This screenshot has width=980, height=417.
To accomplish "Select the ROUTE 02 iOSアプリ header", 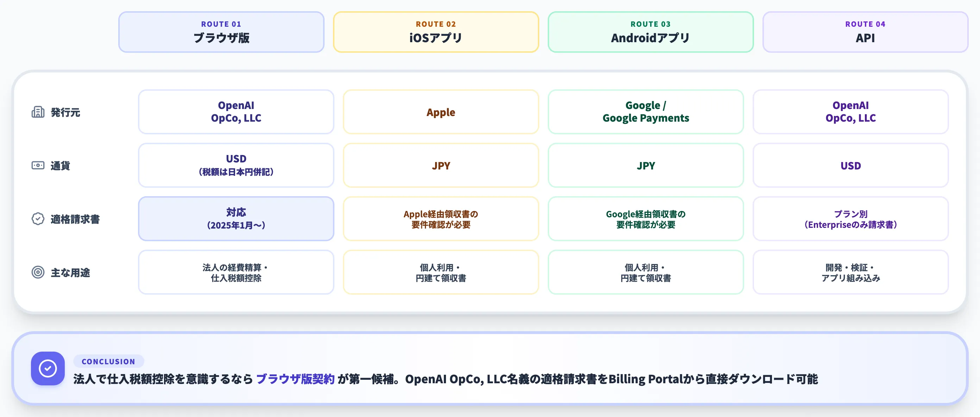I will point(436,32).
